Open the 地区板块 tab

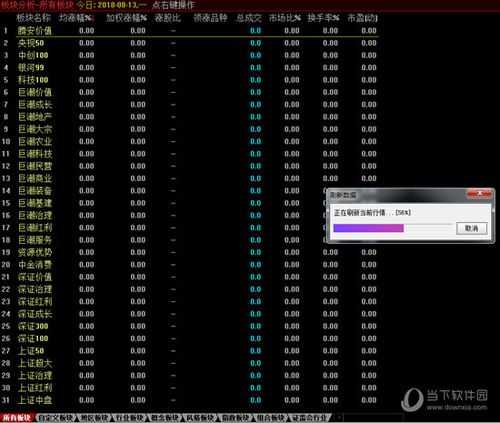coord(95,418)
